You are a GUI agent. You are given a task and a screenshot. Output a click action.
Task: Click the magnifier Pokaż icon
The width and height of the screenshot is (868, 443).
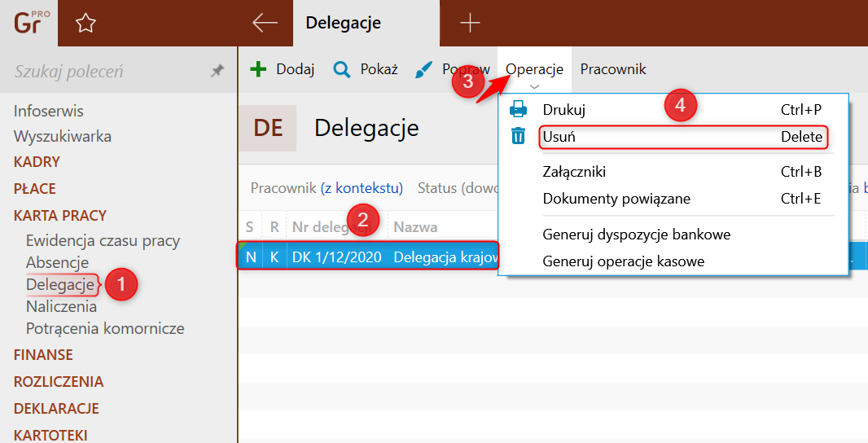(341, 69)
